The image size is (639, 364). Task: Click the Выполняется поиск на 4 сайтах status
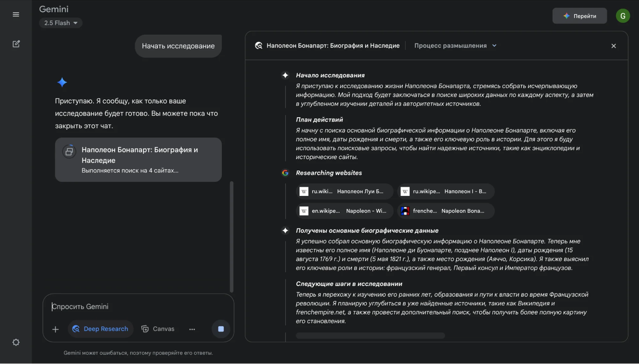[130, 171]
